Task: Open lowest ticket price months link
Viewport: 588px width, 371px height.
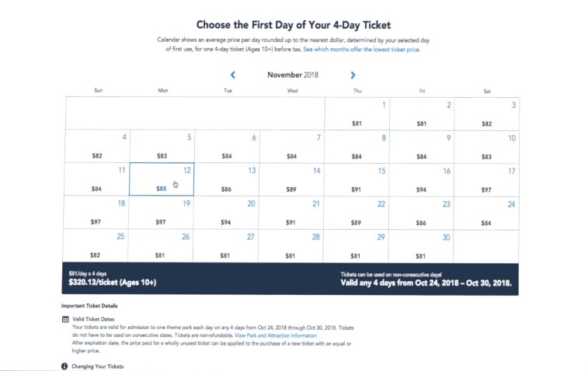Action: tap(361, 50)
